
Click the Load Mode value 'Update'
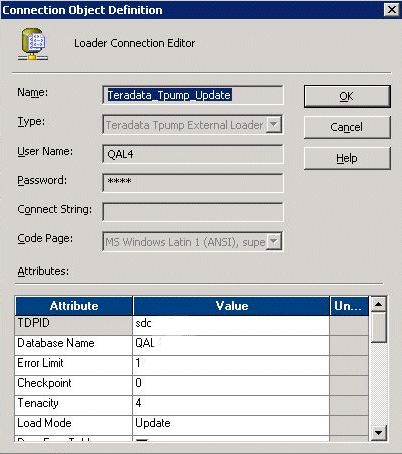231,425
